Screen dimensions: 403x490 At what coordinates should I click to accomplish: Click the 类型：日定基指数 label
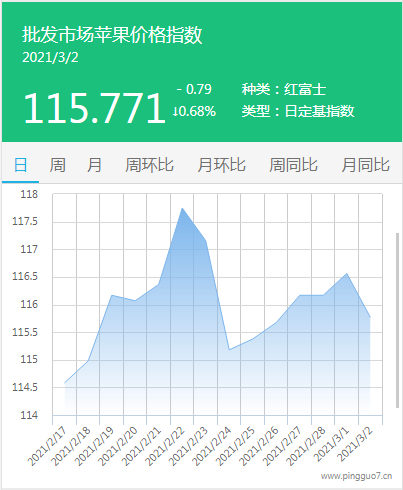pos(298,111)
